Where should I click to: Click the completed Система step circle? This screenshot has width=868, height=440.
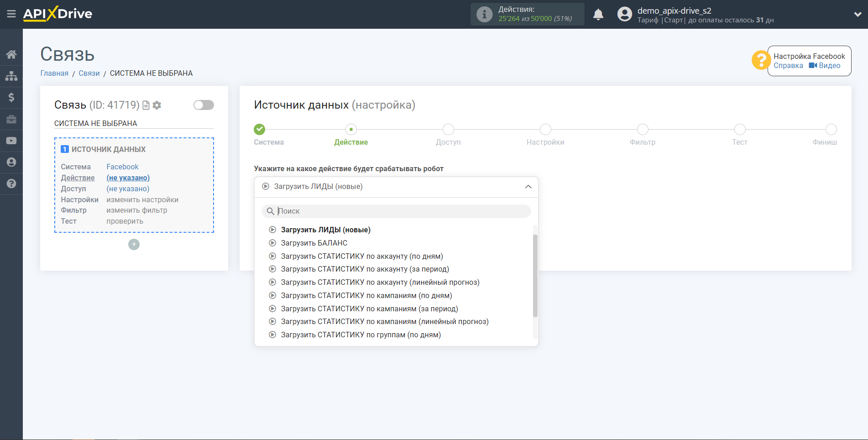(260, 129)
